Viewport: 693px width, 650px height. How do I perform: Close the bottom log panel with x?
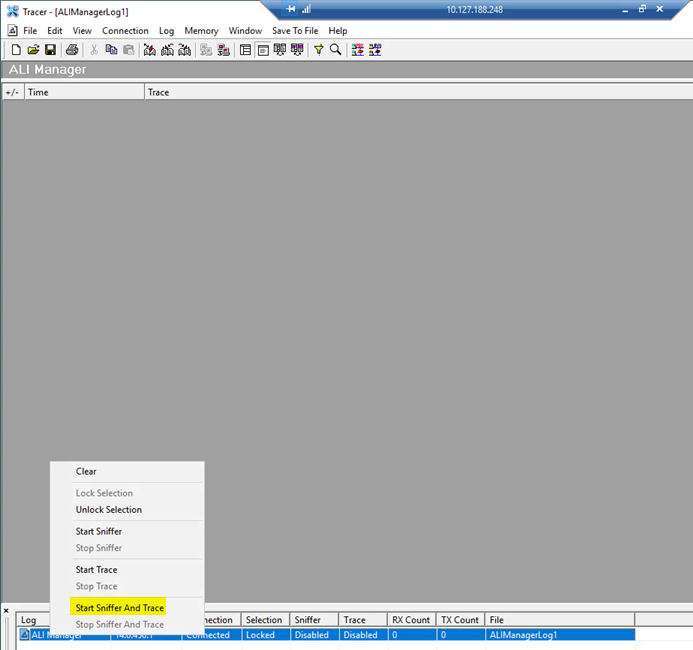pos(6,611)
